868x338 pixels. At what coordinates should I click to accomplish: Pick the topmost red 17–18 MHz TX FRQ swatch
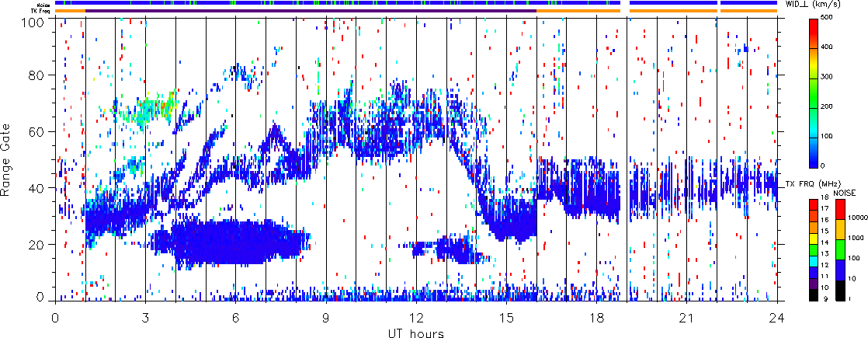click(x=814, y=204)
